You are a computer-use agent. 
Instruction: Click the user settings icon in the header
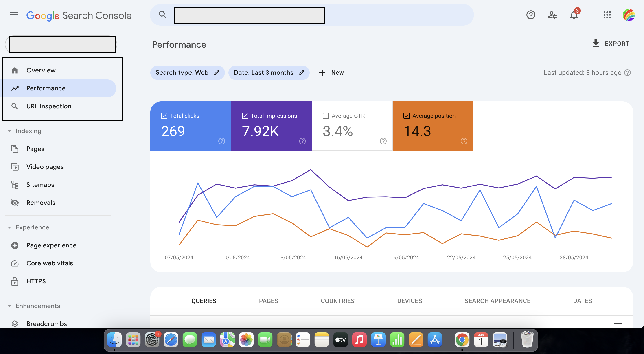tap(552, 15)
